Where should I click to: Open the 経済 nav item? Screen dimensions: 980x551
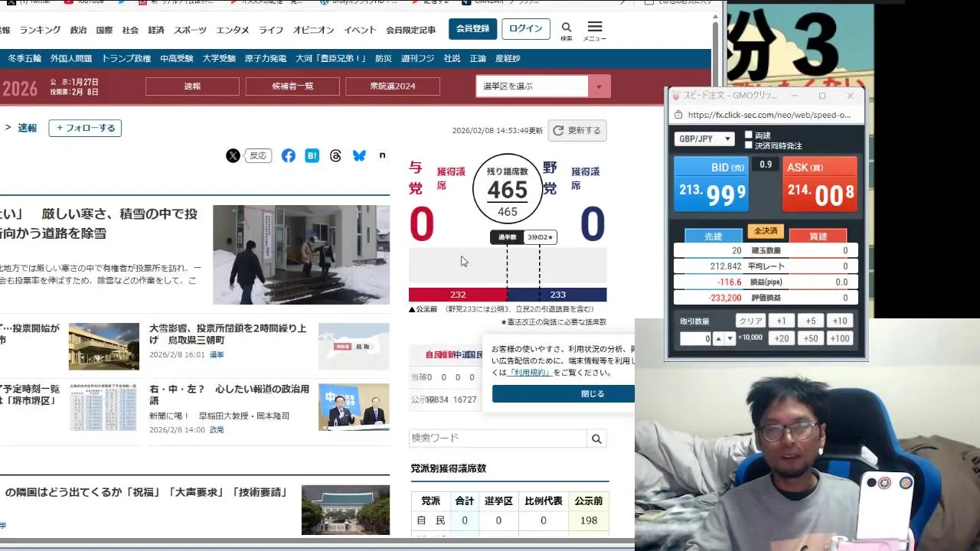(x=156, y=30)
